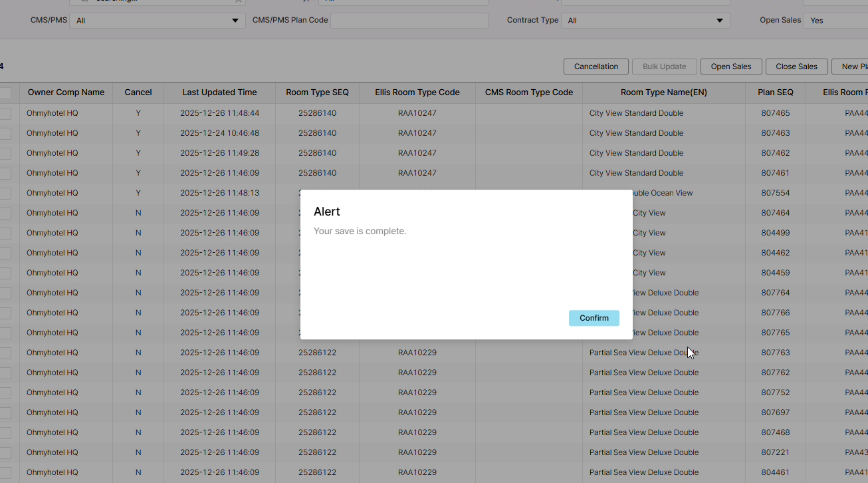Click the Open Sales button
Screen dimensions: 868x483
[730, 67]
